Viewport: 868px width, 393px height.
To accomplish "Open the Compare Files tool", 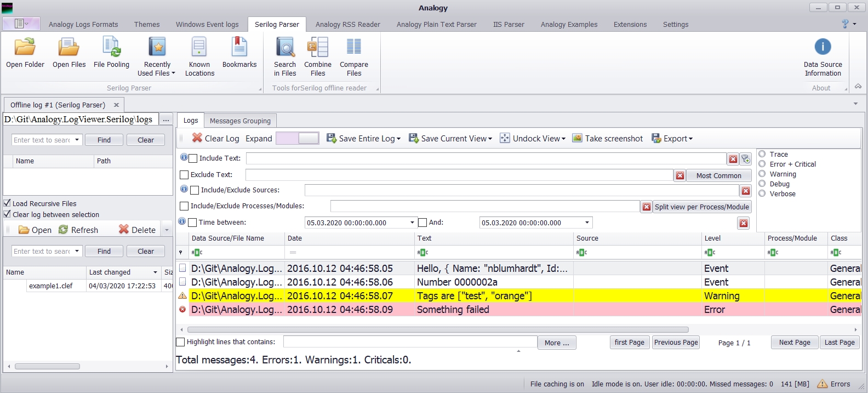I will pyautogui.click(x=354, y=56).
